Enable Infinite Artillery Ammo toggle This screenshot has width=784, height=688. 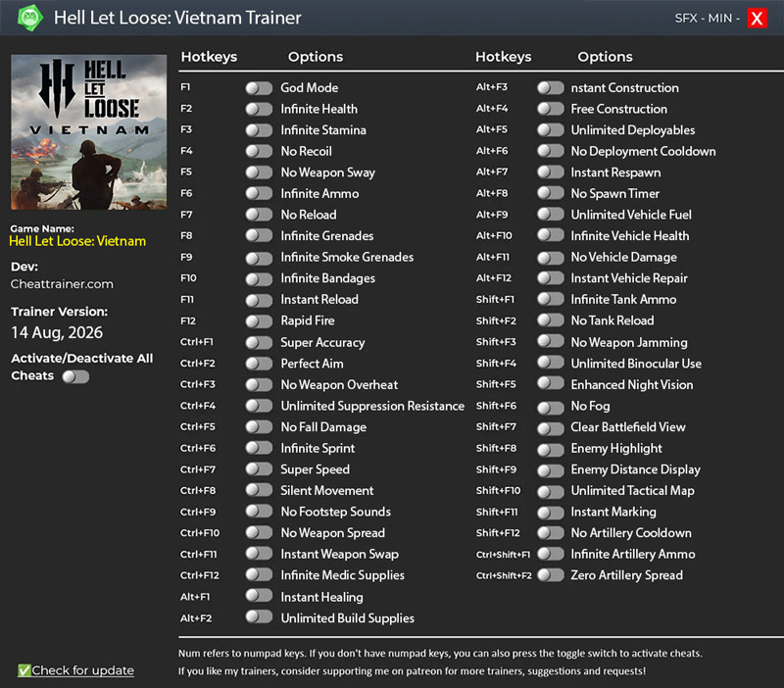[551, 554]
